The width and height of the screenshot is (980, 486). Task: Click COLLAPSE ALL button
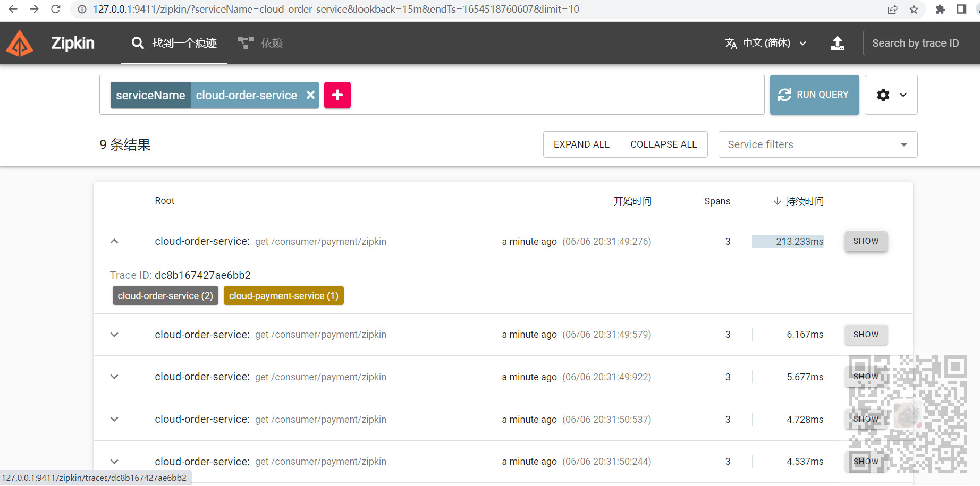(x=664, y=144)
